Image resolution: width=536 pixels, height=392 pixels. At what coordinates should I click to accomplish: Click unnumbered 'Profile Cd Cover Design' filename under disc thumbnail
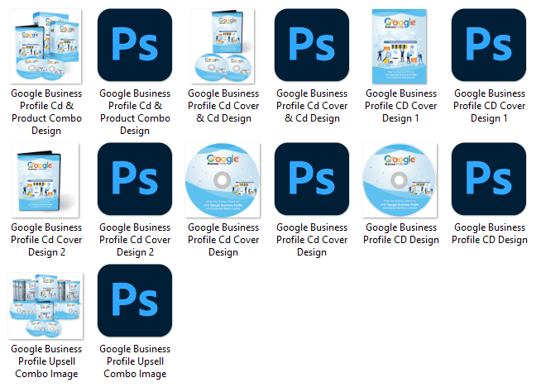pos(223,240)
